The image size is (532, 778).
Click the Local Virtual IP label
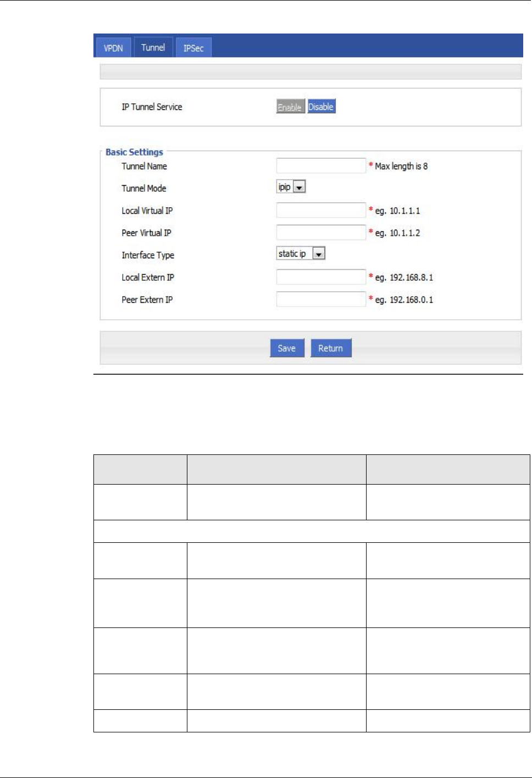pyautogui.click(x=147, y=211)
